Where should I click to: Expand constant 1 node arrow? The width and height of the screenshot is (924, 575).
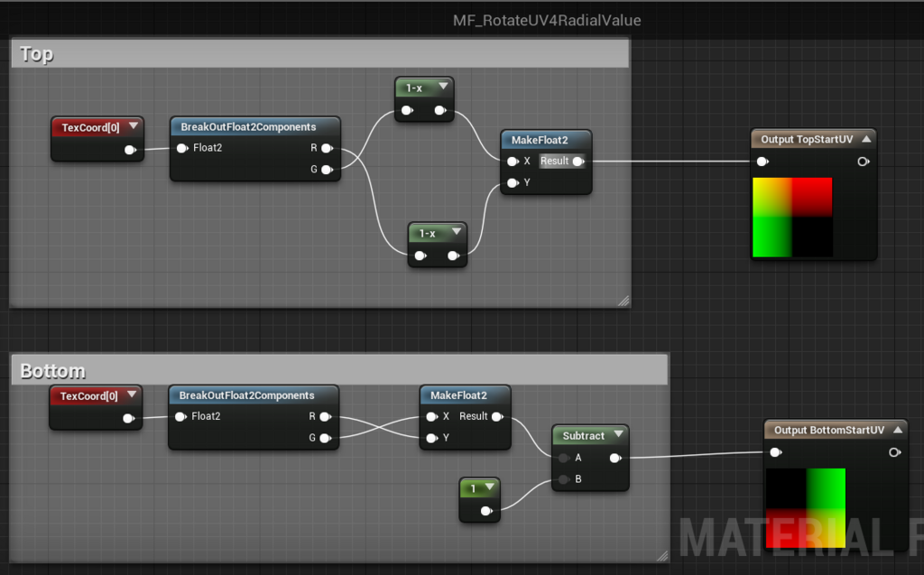point(490,487)
